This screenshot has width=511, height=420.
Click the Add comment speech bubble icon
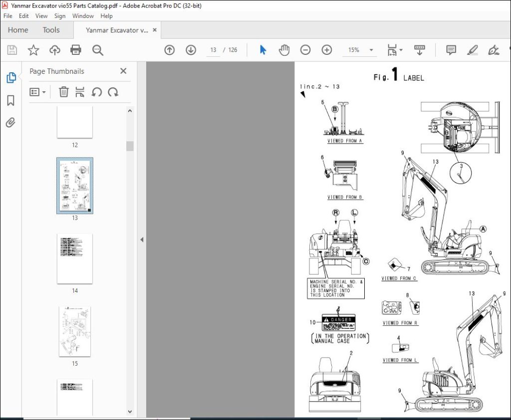click(x=451, y=50)
